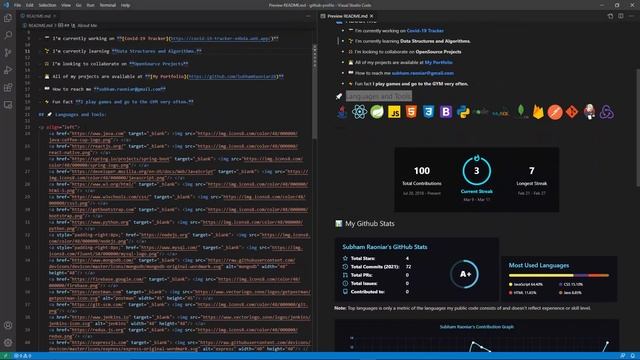640x360 pixels.
Task: Click the github.com URL in the portfolio source line
Action: coord(232,76)
